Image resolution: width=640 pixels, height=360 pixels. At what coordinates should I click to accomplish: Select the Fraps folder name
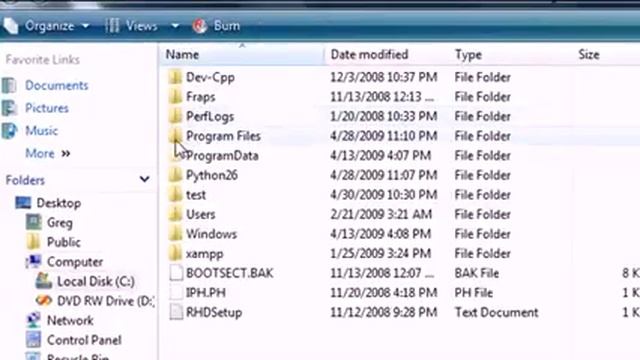coord(200,97)
